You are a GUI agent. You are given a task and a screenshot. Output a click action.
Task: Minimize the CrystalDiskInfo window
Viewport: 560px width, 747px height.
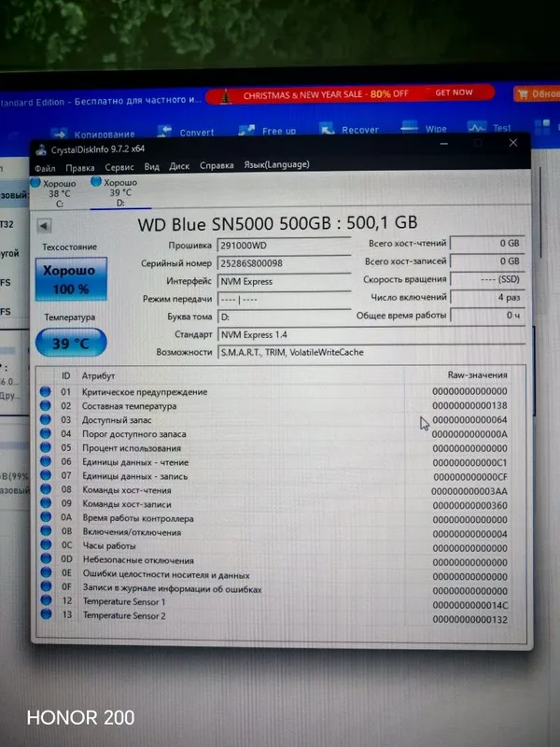click(x=444, y=144)
